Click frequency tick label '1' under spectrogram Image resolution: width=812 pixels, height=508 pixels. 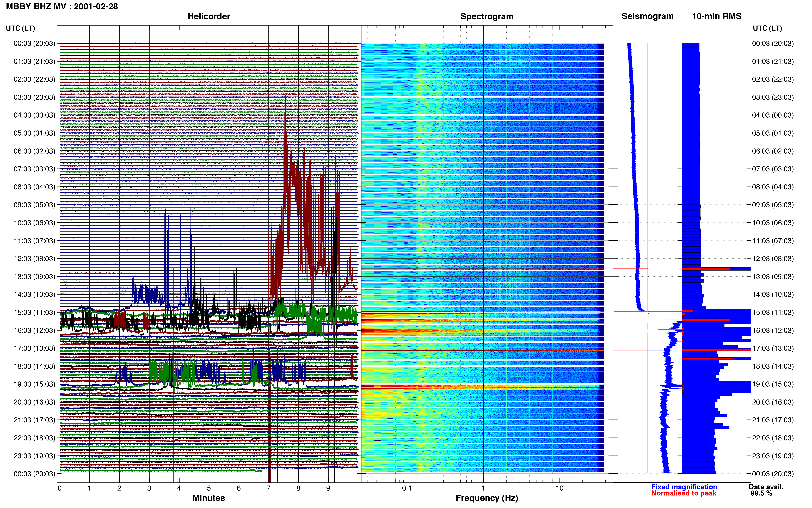pos(483,488)
